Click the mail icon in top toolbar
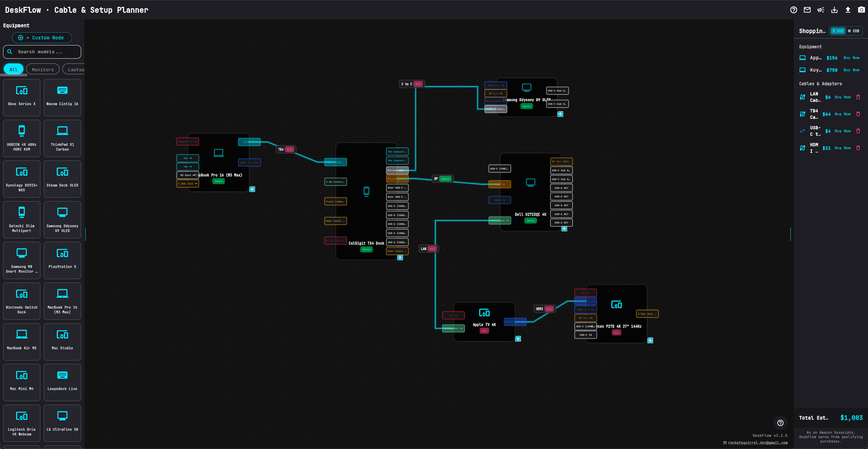The image size is (868, 449). point(807,10)
